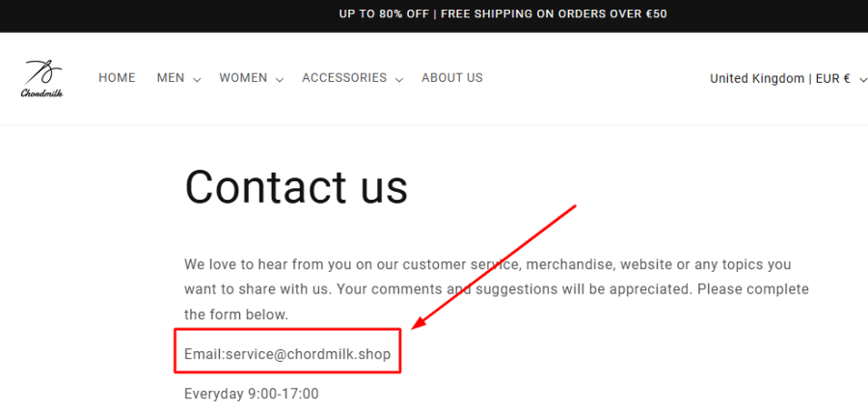Screen dimensions: 868x411
Task: Open the ABOUT US page
Action: [452, 78]
